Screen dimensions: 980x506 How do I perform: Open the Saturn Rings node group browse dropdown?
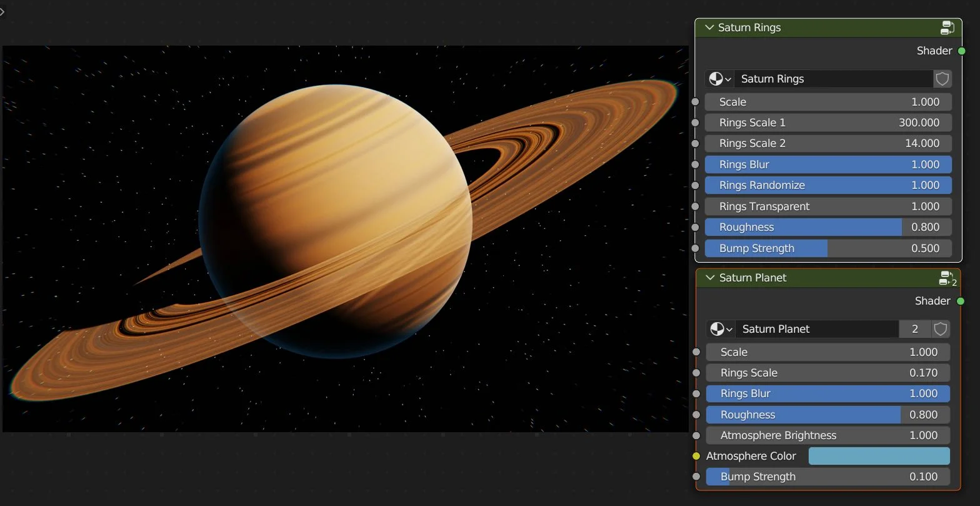click(x=719, y=79)
